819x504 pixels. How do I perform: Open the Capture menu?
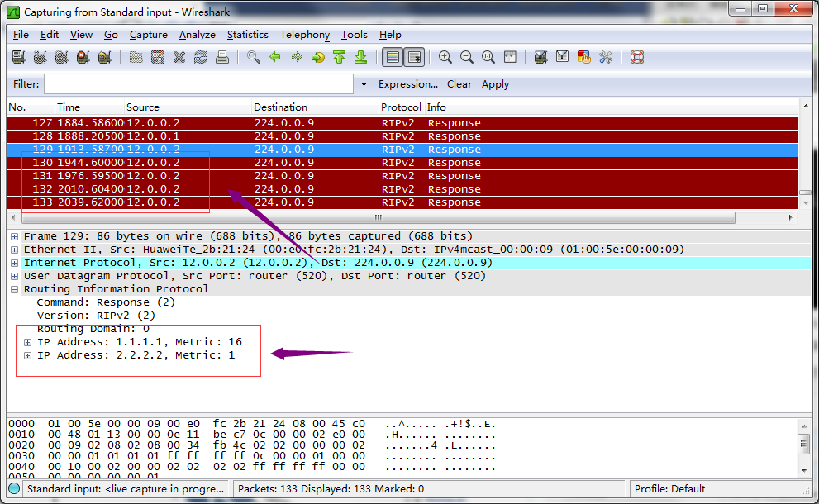tap(148, 35)
